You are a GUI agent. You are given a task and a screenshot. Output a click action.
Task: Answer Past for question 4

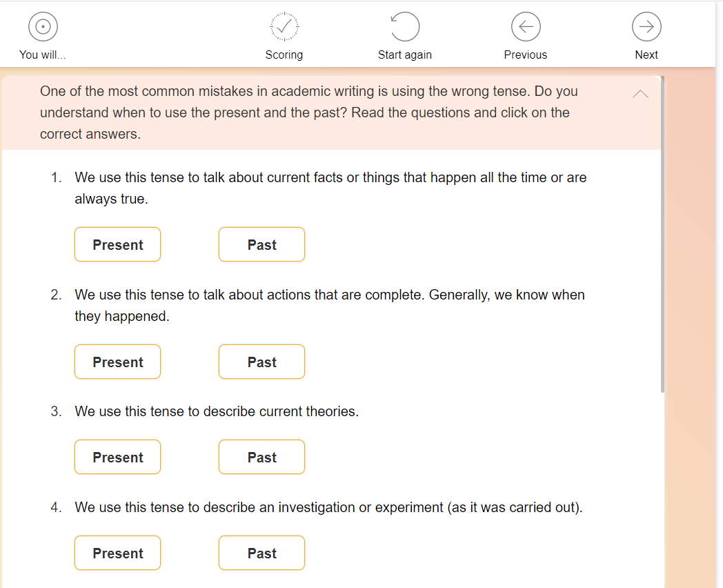pyautogui.click(x=261, y=553)
